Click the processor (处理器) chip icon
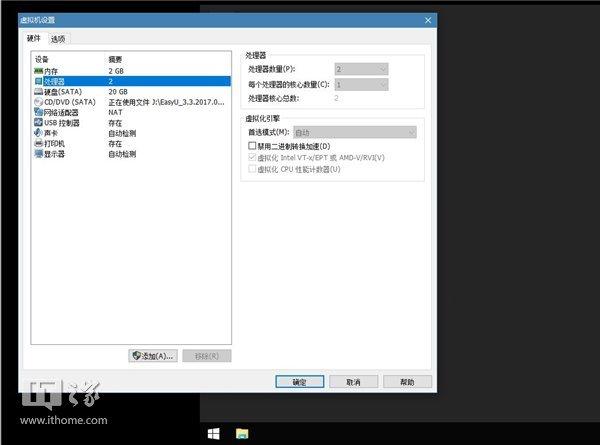This screenshot has height=445, width=600. coord(38,81)
